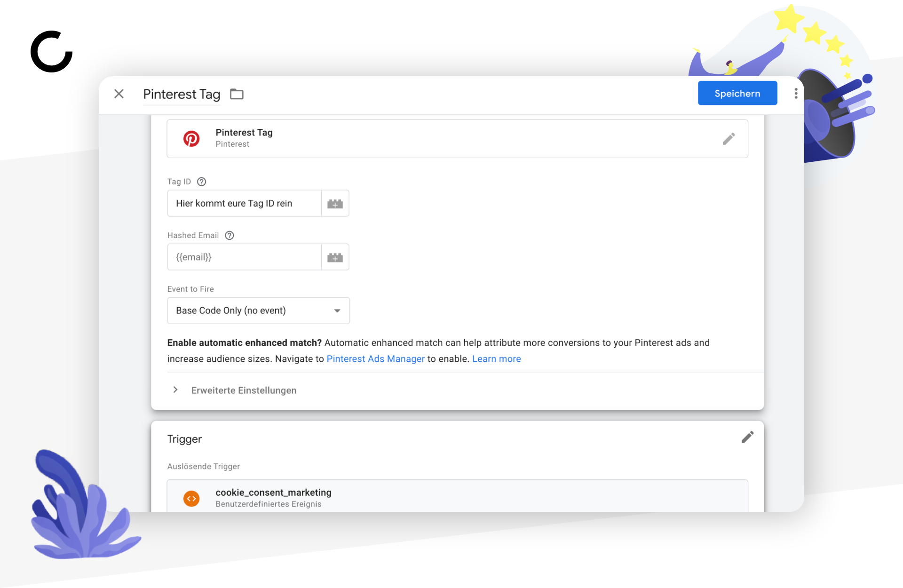The width and height of the screenshot is (903, 588).
Task: Edit tag type via pencil icon
Action: coord(729,139)
